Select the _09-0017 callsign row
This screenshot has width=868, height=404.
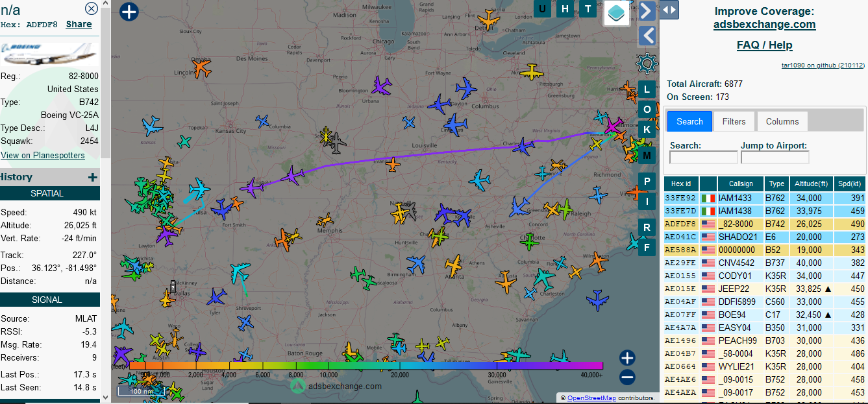[x=765, y=393]
